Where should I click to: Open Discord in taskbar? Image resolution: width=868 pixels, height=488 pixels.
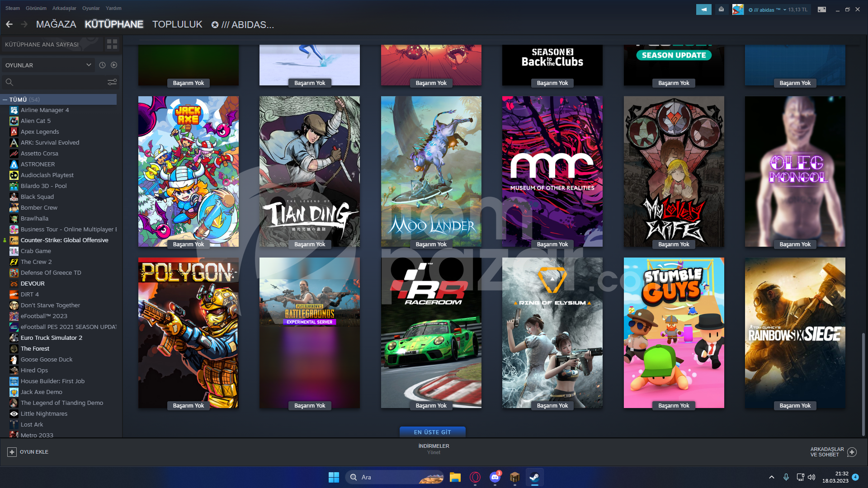pos(495,477)
